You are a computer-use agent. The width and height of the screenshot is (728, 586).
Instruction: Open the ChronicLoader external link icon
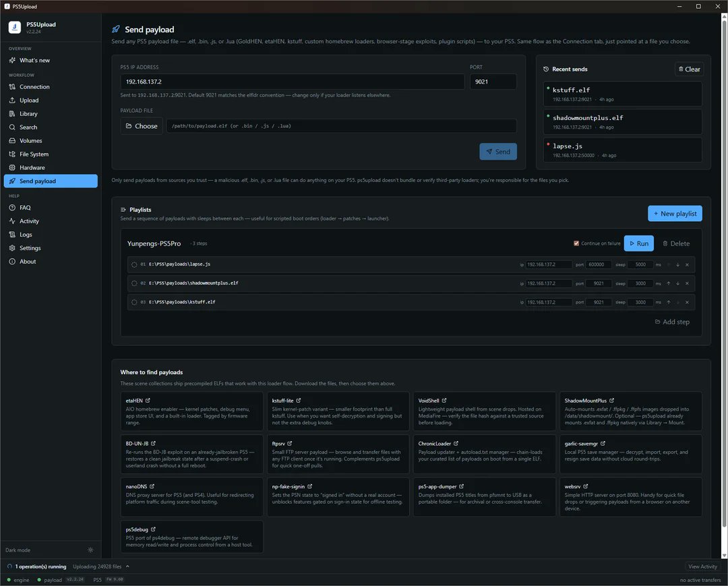click(456, 444)
